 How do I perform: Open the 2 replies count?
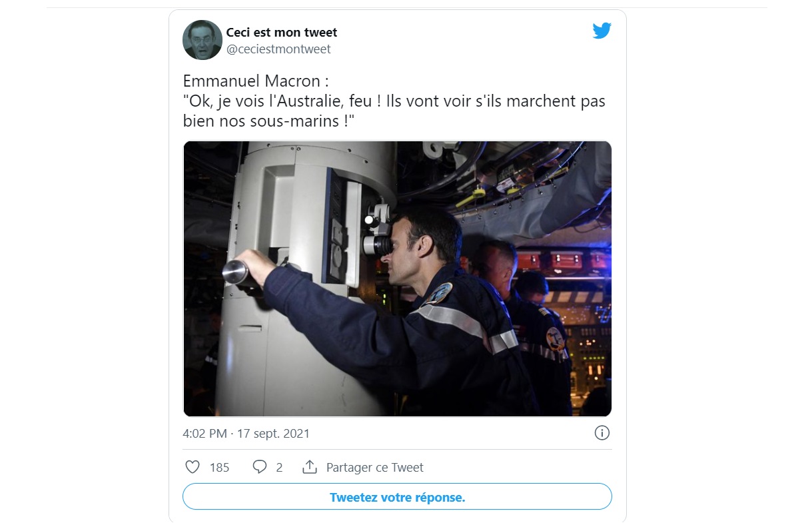tap(279, 468)
